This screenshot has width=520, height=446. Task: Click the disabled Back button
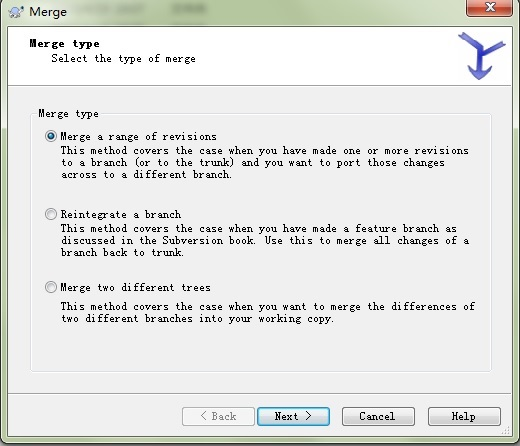click(218, 416)
